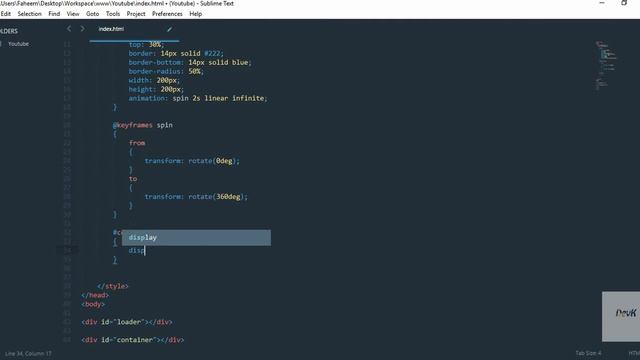
Task: Click the 'disp' text being typed
Action: pos(136,251)
